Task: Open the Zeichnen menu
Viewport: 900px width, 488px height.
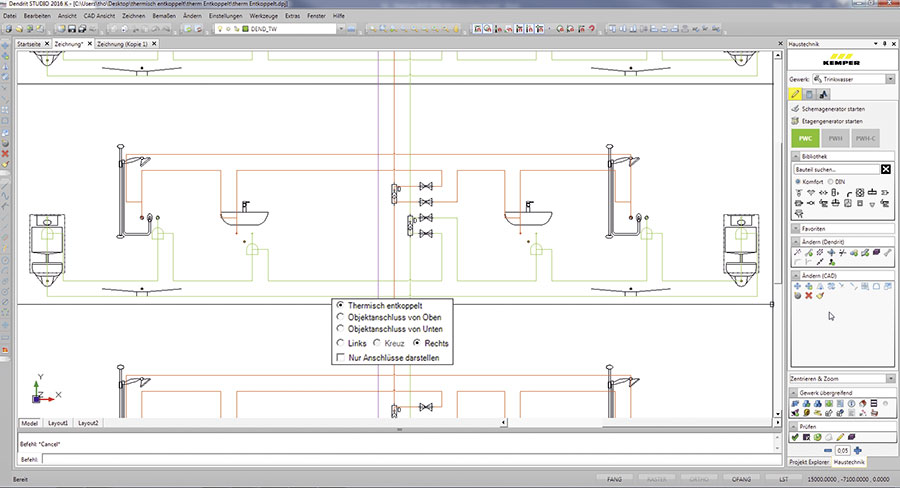Action: 133,16
